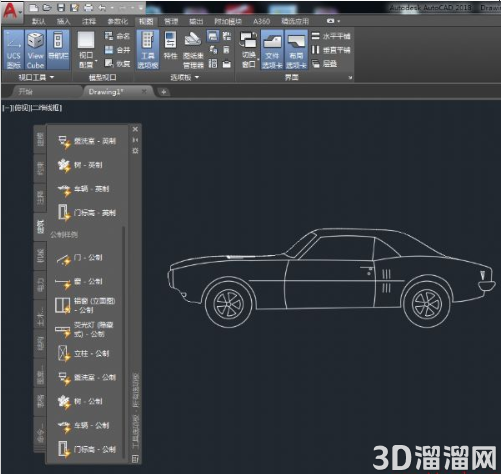
Task: Expand the 视口工具 panel dropdown
Action: (36, 78)
